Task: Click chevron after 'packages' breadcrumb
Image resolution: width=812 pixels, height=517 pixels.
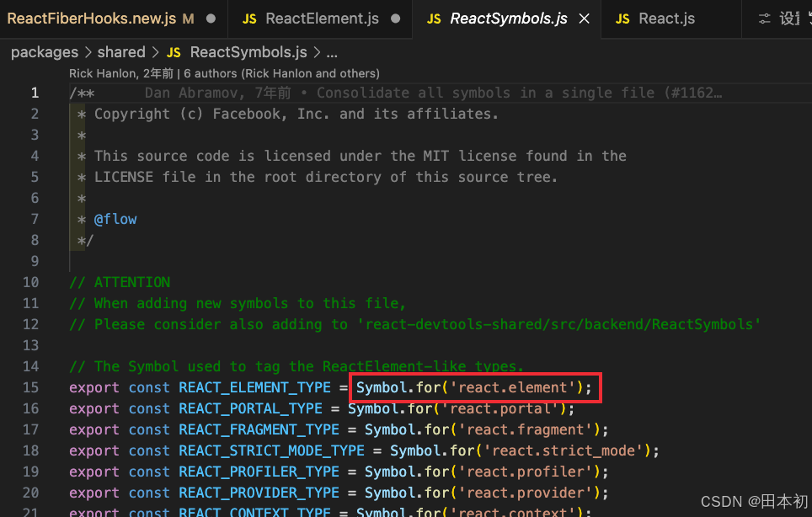Action: 88,53
